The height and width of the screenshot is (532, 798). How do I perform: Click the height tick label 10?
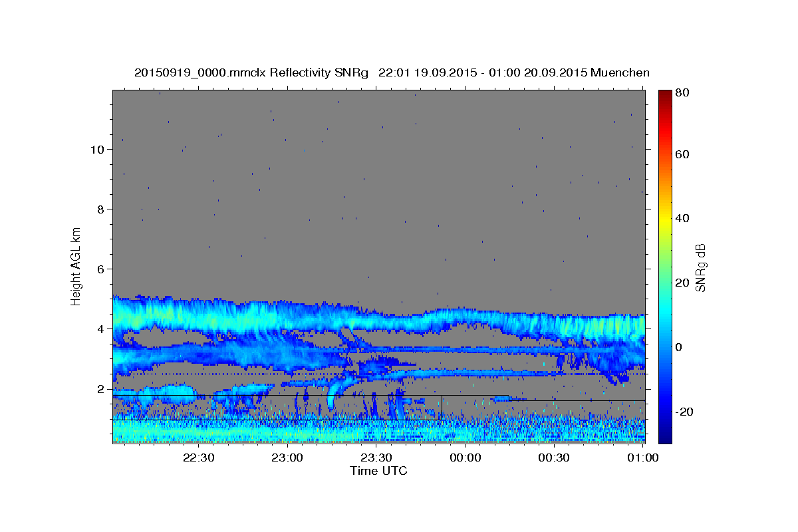98,150
